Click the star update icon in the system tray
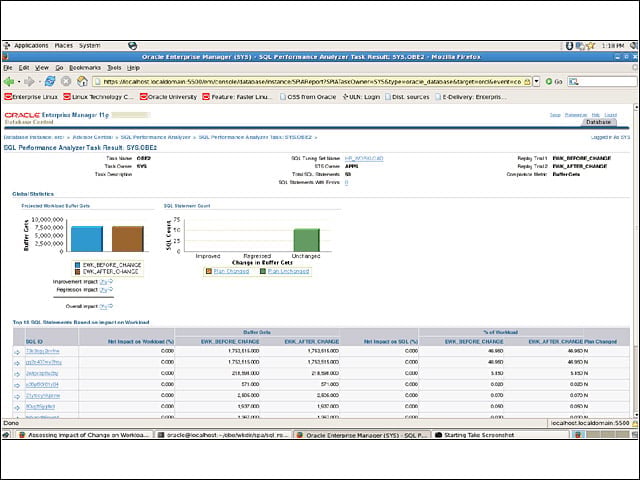640x480 pixels. (x=590, y=46)
